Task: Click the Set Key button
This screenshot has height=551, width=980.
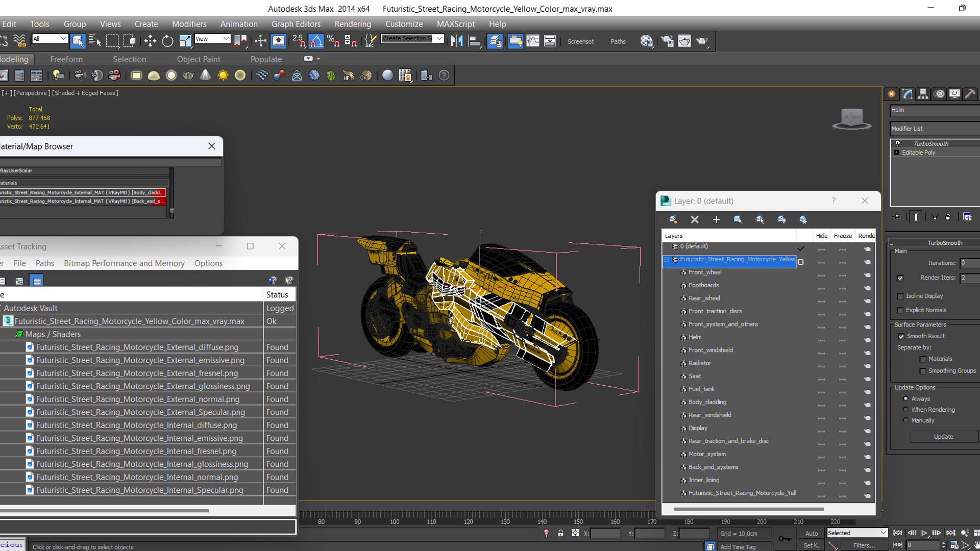Action: (812, 545)
